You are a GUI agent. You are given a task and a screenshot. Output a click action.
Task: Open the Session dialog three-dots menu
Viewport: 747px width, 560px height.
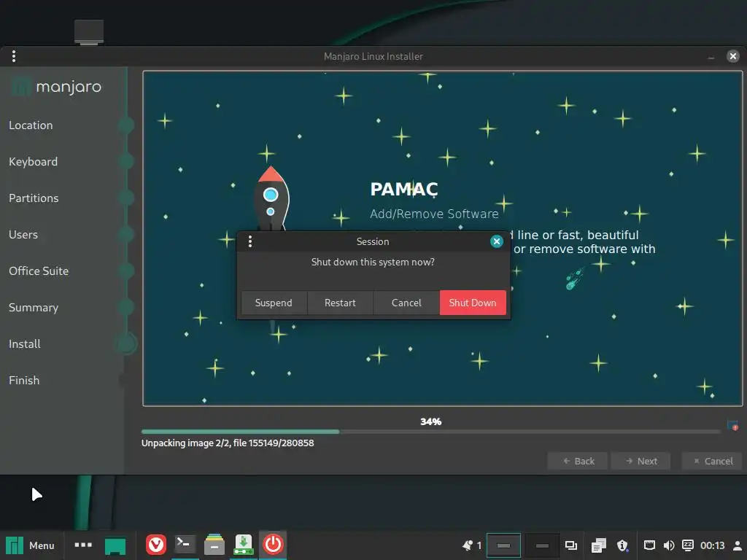coord(250,241)
